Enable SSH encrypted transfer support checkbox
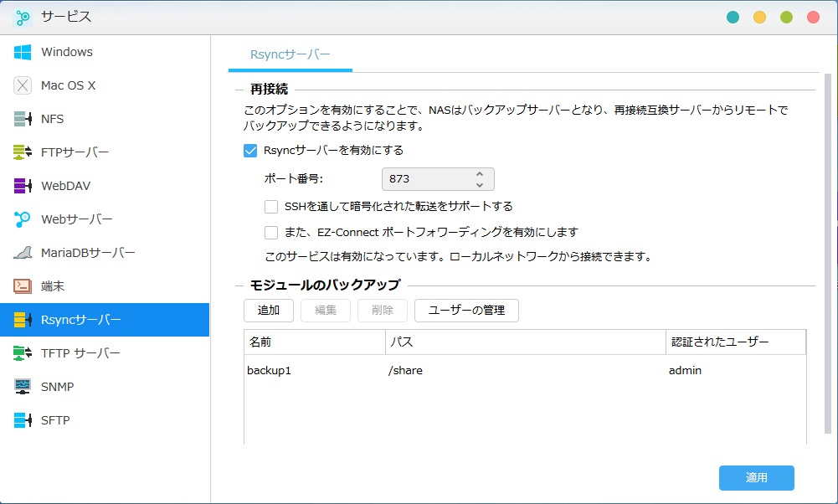838x504 pixels. point(271,206)
